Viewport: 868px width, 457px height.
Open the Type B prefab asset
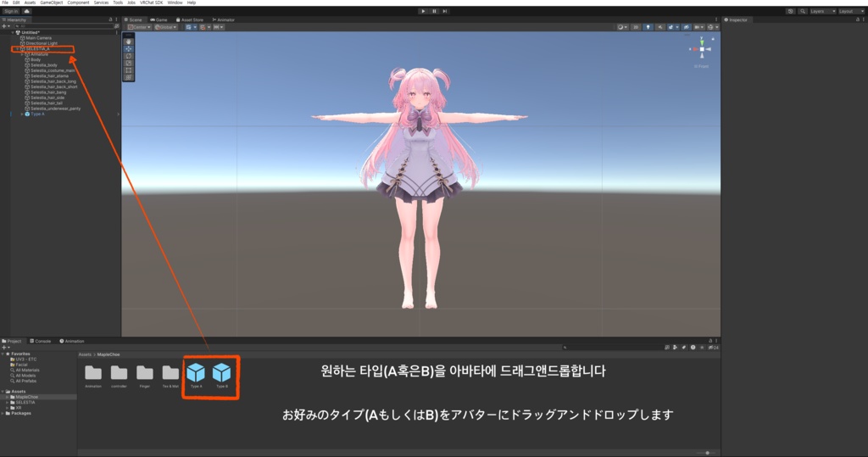pyautogui.click(x=221, y=376)
